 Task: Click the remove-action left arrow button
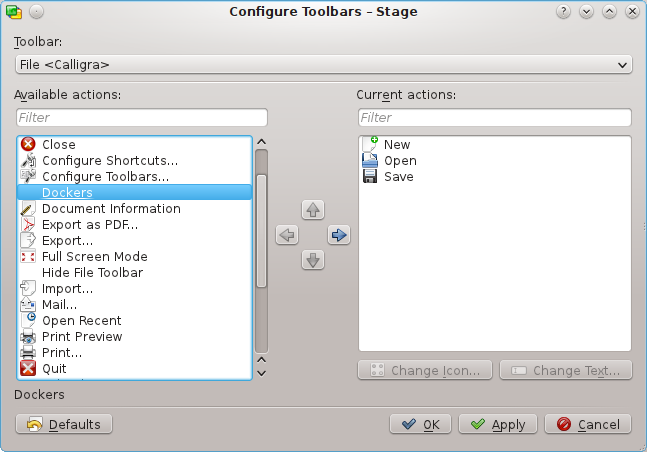point(287,235)
